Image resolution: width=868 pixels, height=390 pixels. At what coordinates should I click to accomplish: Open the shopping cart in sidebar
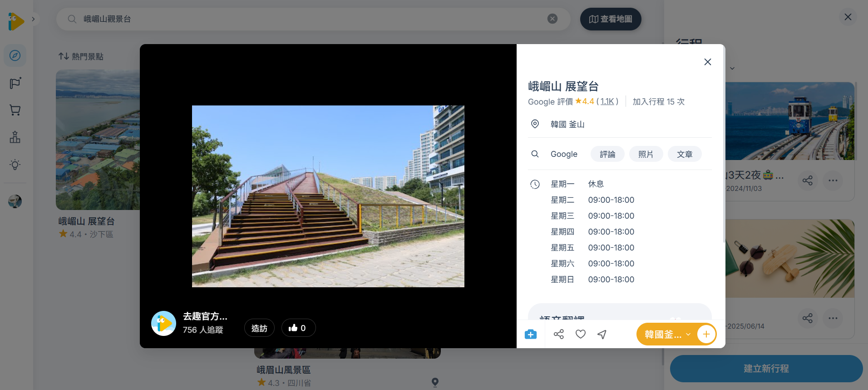[15, 110]
